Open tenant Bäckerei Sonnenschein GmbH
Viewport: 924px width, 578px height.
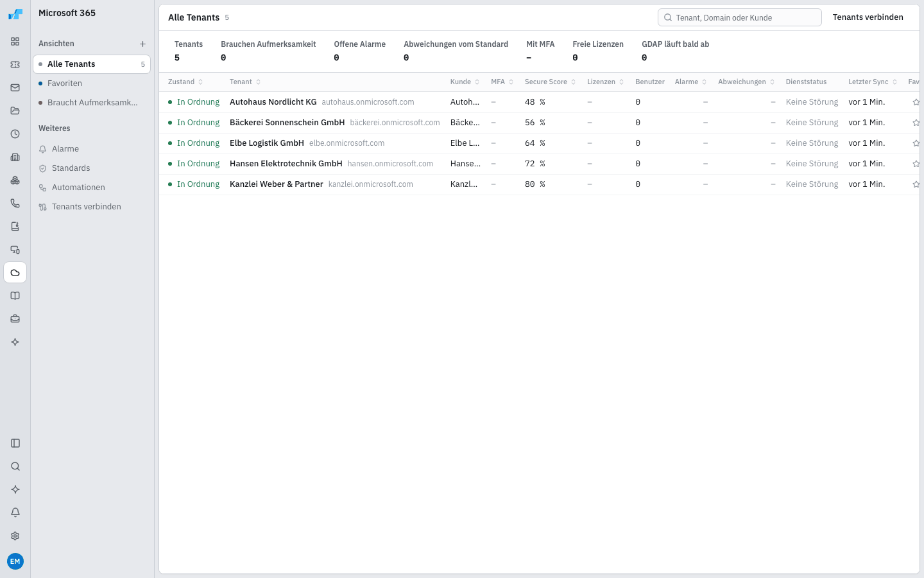[287, 123]
